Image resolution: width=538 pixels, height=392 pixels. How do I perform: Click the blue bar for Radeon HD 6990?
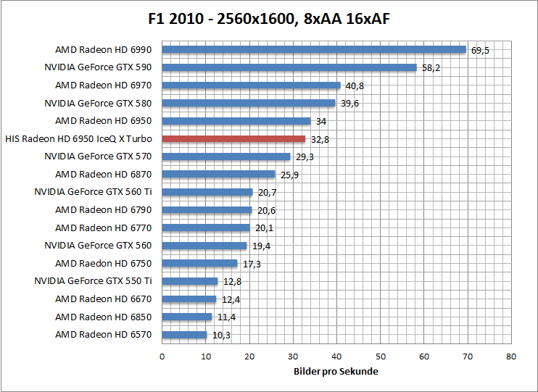(314, 49)
